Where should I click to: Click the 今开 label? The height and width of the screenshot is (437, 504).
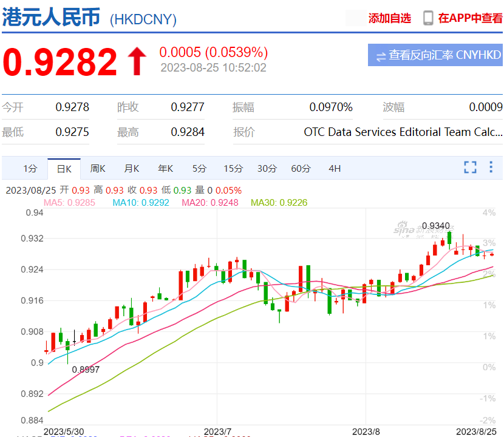click(x=13, y=107)
